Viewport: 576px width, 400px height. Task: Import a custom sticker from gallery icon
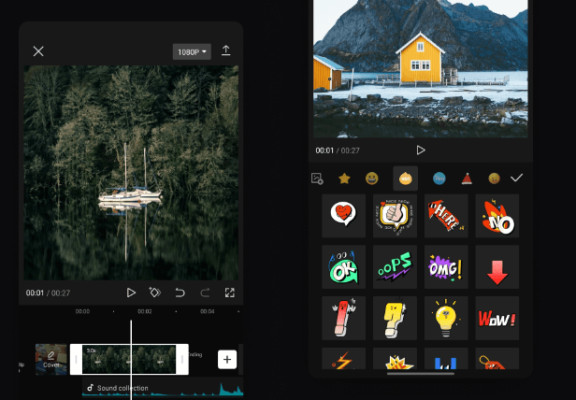coord(317,179)
